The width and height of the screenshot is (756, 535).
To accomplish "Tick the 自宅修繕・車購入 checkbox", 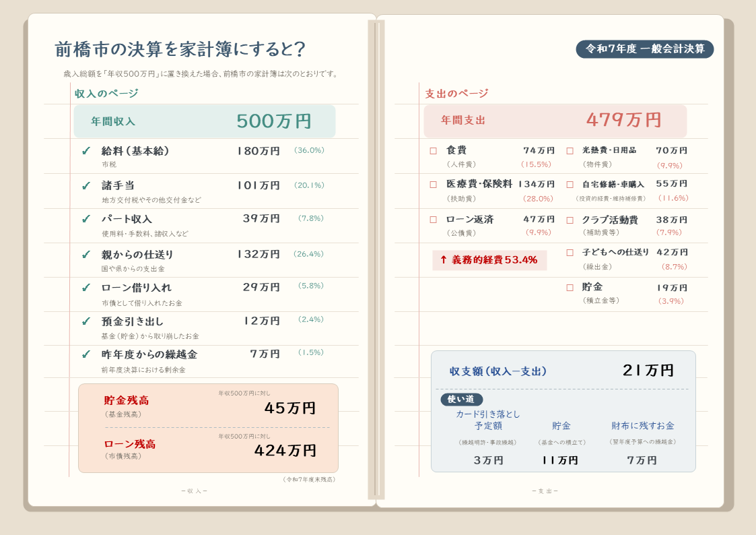I will [x=570, y=184].
